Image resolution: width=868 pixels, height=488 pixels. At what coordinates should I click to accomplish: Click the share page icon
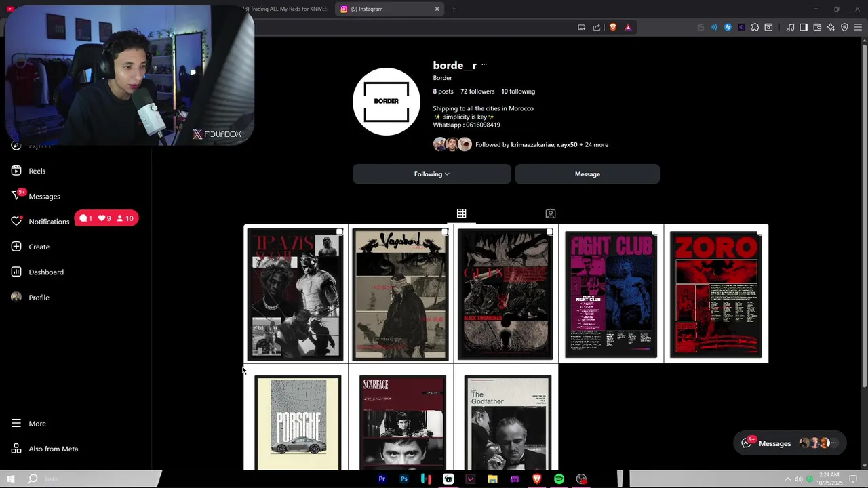point(597,27)
